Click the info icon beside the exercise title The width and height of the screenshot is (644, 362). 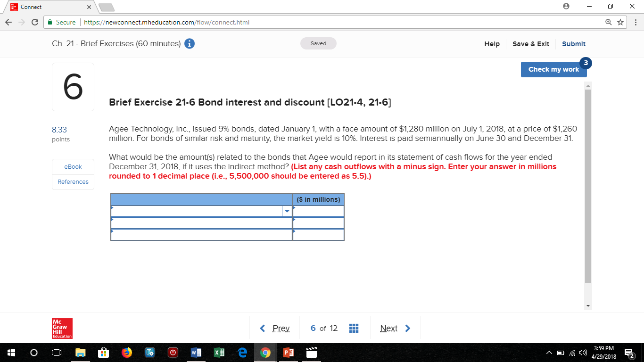point(189,43)
